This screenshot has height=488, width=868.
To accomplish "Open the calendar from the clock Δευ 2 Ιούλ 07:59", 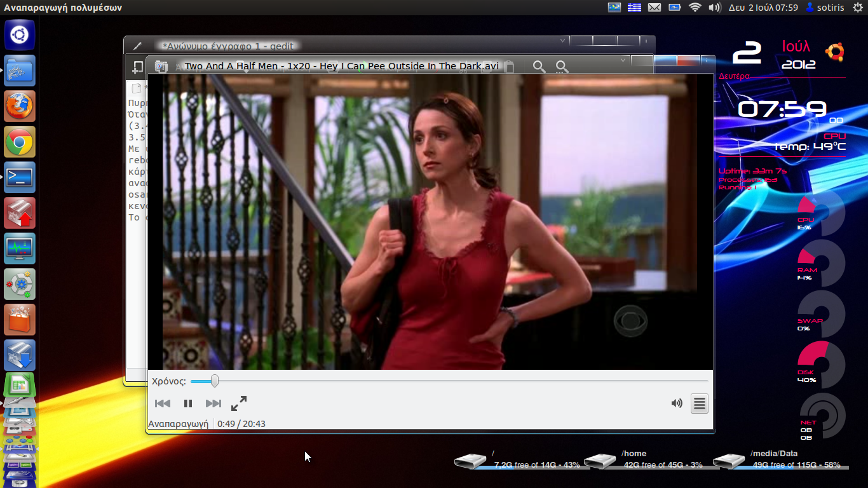I will click(763, 8).
